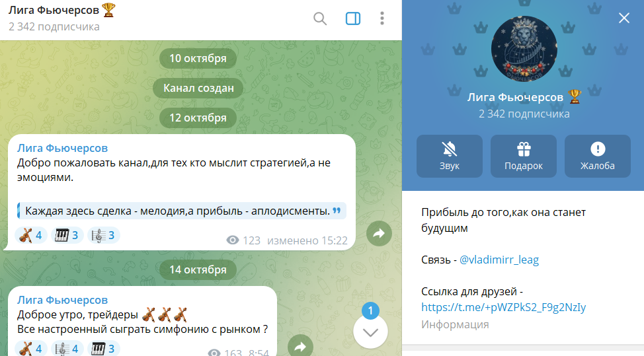Open the @vladimirr_leag contact link
The width and height of the screenshot is (644, 356).
click(499, 260)
